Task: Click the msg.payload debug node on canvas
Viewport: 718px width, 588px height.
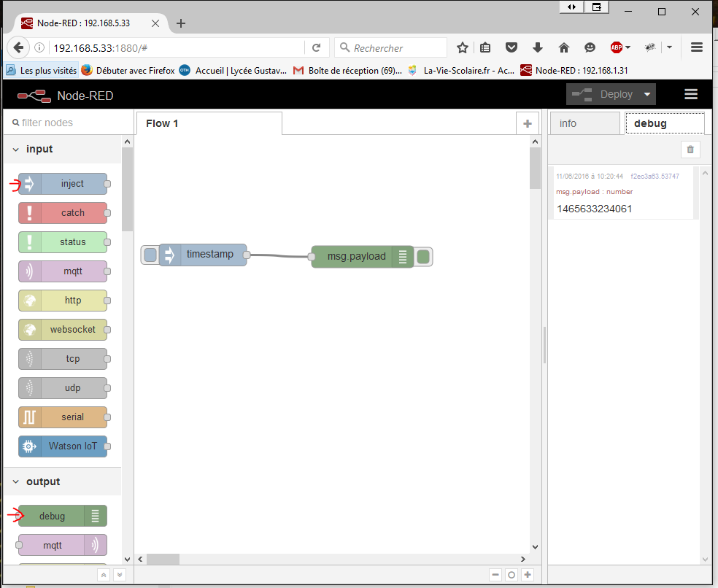Action: click(x=362, y=257)
